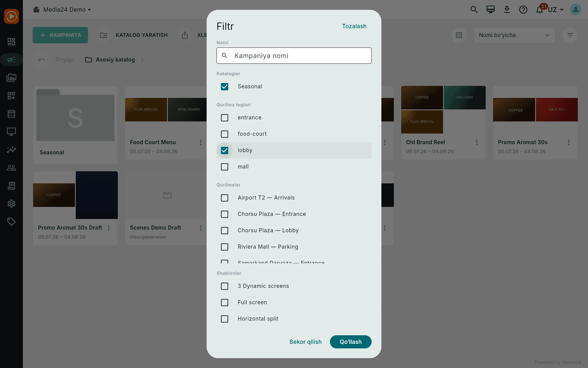Expand the Asosiy katalog breadcrumb chevron

[142, 60]
